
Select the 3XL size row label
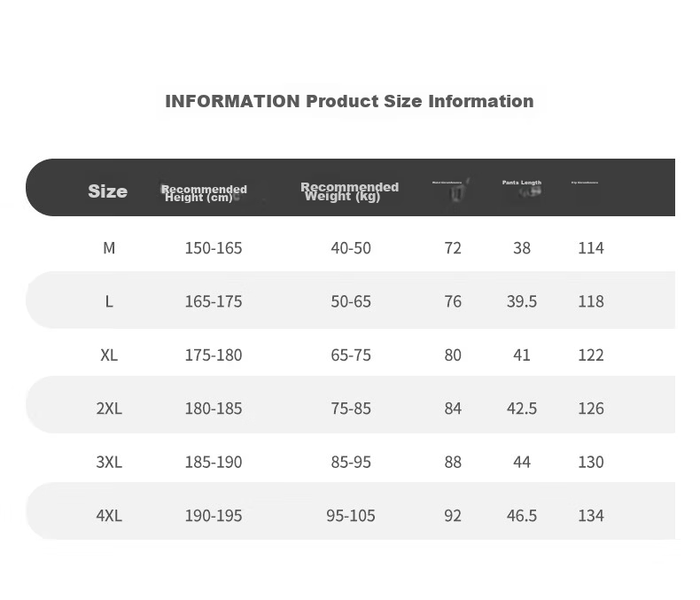tap(109, 462)
